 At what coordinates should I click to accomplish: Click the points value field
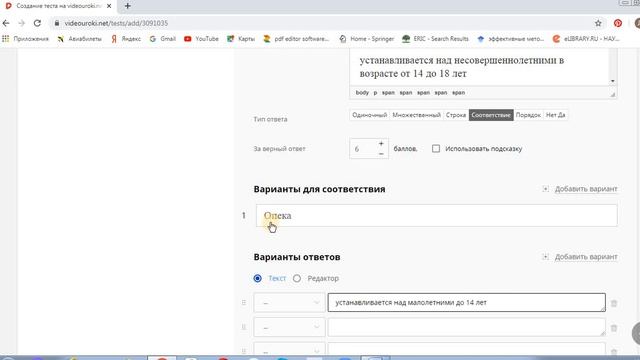pos(362,149)
